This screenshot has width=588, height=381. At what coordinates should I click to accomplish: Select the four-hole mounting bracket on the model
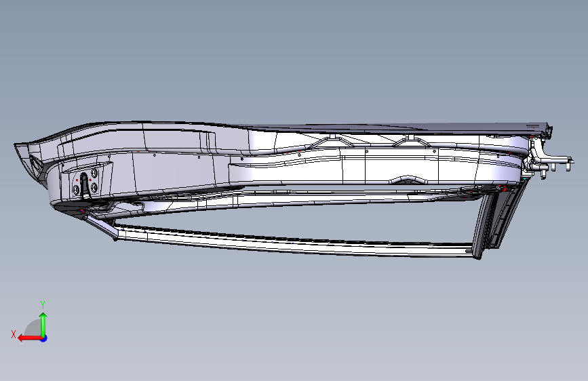85,182
